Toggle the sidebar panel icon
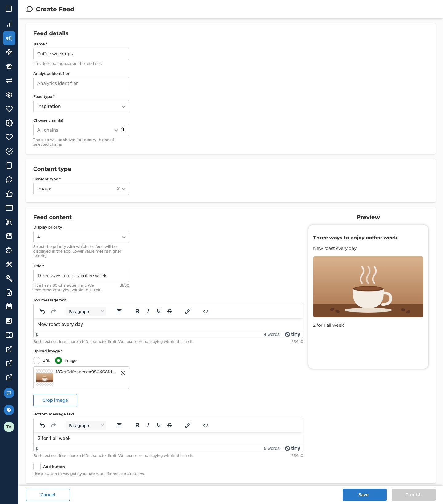The width and height of the screenshot is (443, 504). point(9,9)
